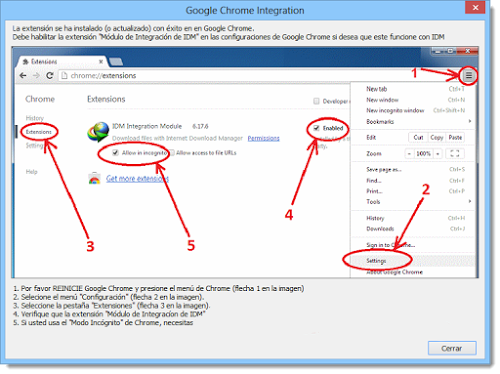Select History in the Chrome sidebar

[x=35, y=118]
